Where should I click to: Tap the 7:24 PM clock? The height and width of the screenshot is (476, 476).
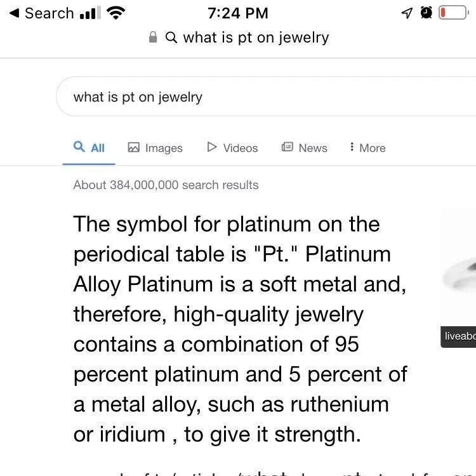[x=238, y=13]
